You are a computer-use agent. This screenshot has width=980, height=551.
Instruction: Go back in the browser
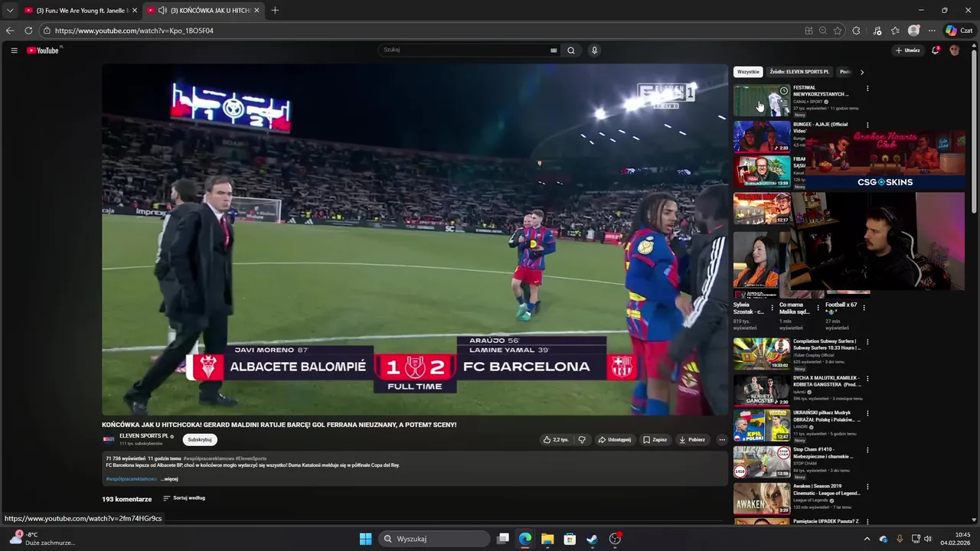(10, 31)
